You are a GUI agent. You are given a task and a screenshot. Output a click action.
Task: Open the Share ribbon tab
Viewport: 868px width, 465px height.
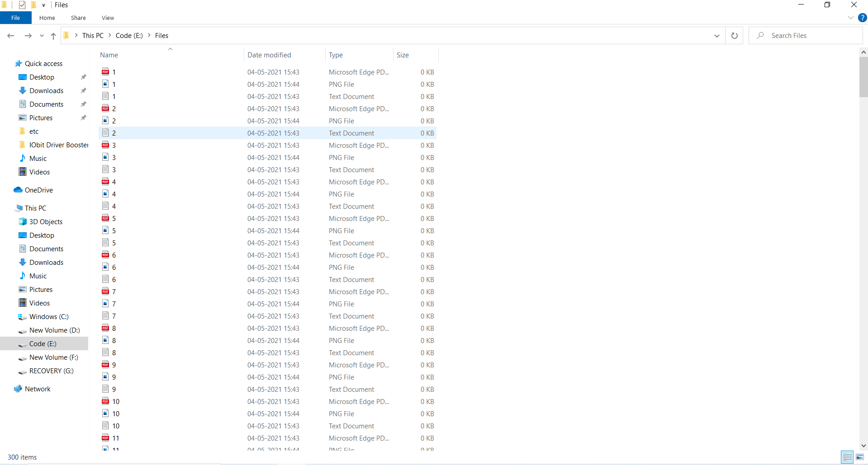pos(78,18)
